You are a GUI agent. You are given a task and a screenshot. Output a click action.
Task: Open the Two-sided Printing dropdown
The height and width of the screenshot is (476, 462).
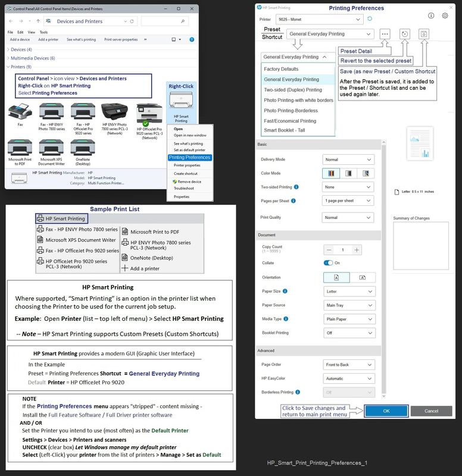point(348,187)
